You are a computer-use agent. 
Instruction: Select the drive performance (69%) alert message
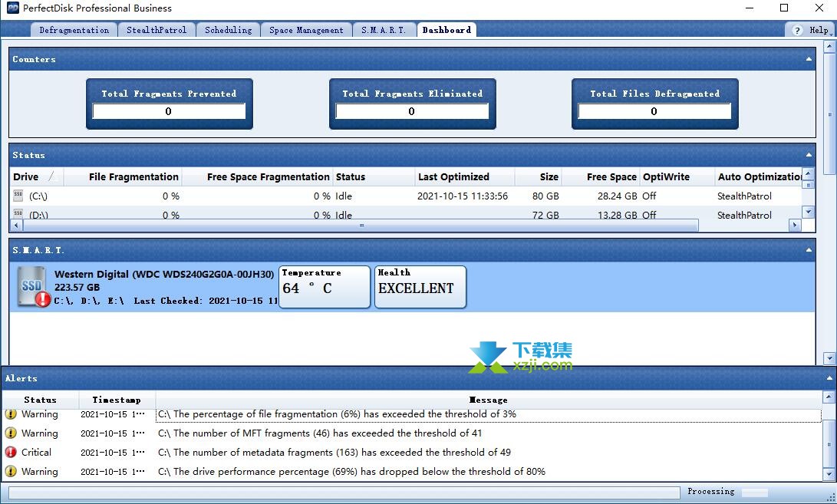pos(351,472)
